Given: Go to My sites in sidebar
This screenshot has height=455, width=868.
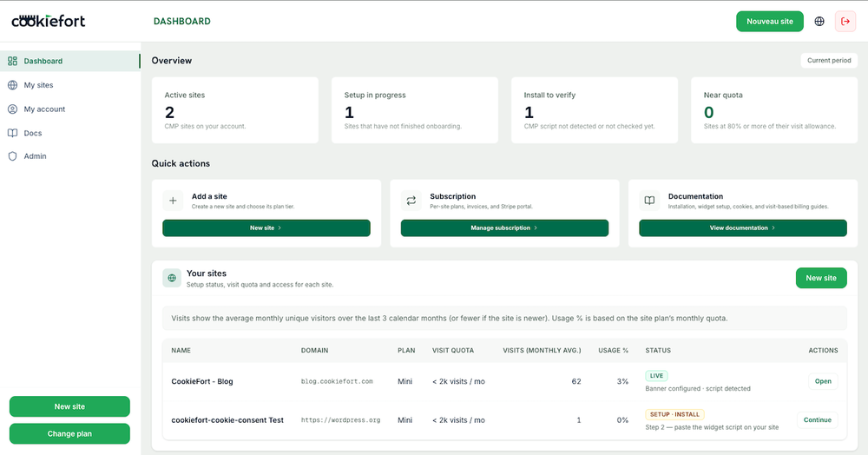Looking at the screenshot, I should click(x=70, y=85).
